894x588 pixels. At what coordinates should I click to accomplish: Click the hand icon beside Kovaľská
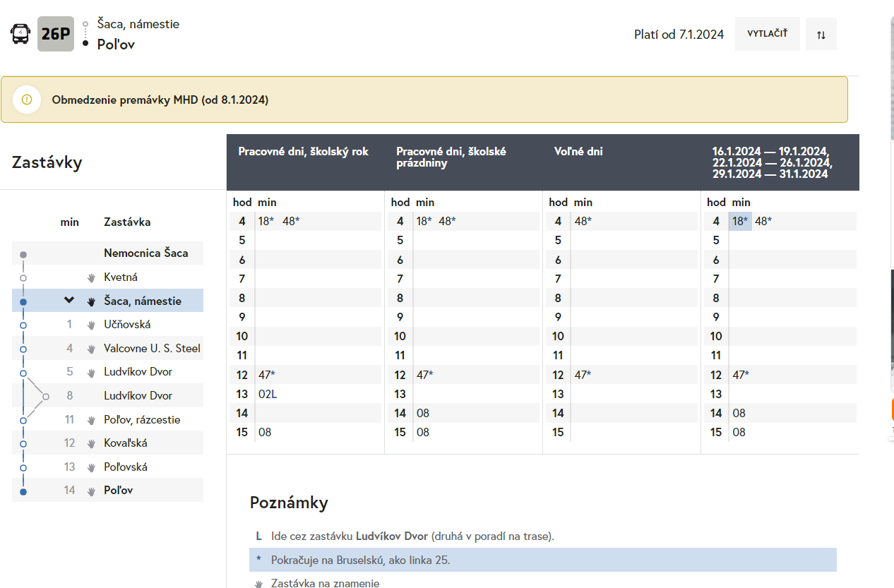pyautogui.click(x=91, y=443)
